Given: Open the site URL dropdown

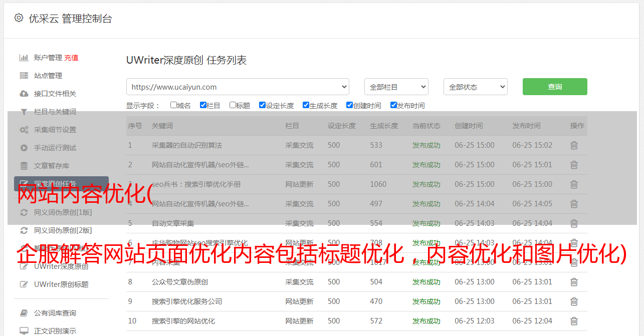Looking at the screenshot, I should [x=238, y=87].
